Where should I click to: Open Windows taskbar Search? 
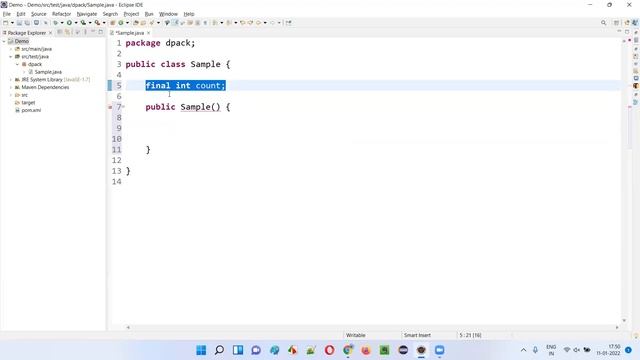pos(219,350)
